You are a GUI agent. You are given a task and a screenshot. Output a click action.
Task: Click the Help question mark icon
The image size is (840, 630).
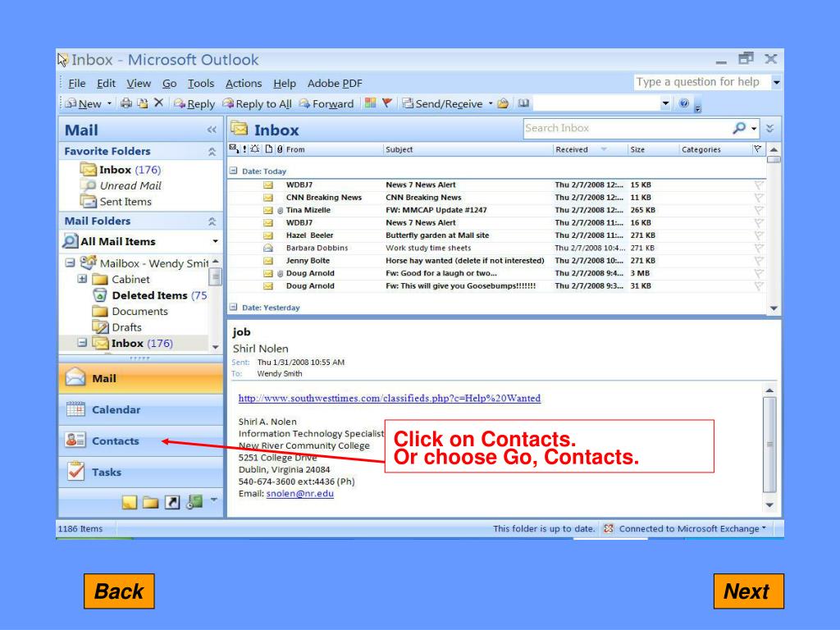click(x=684, y=103)
